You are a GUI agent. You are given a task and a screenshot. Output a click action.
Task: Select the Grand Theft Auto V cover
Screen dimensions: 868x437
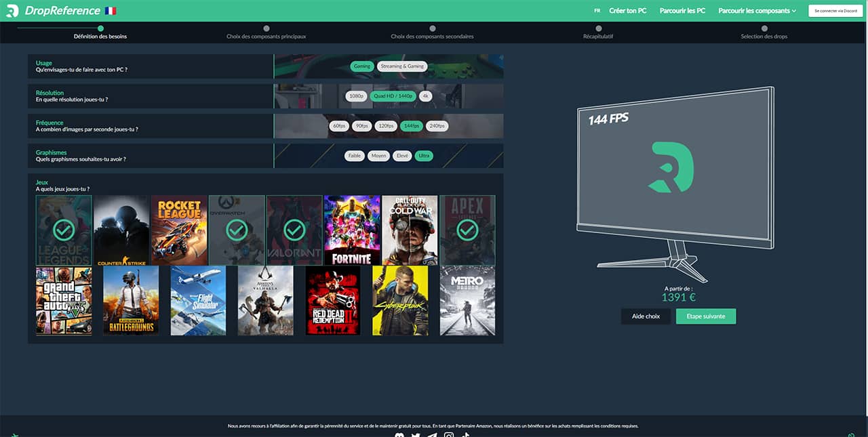tap(64, 301)
